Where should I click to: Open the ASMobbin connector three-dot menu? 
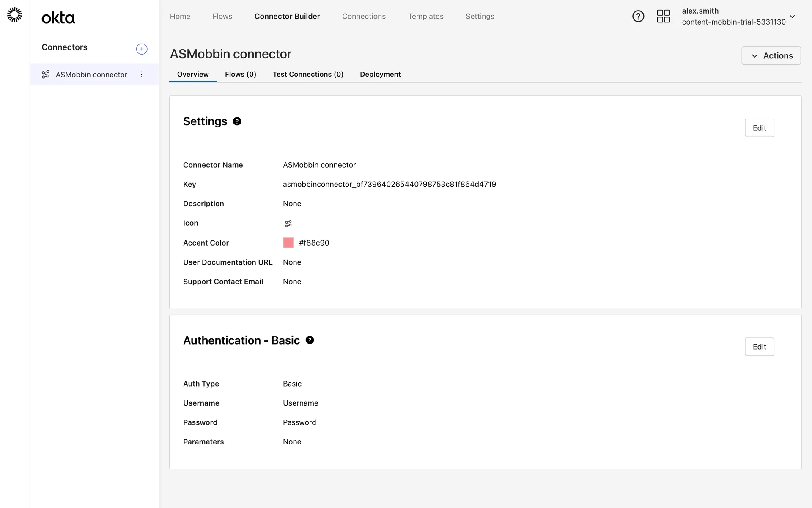click(x=142, y=75)
